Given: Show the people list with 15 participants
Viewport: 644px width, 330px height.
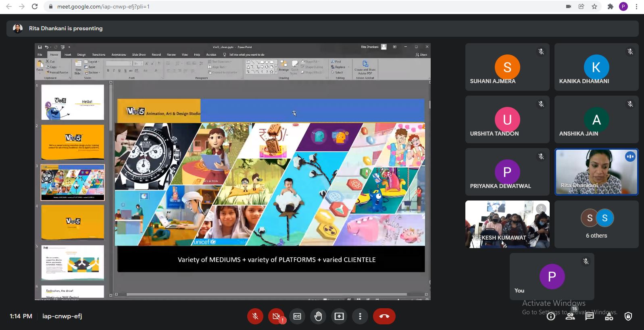Looking at the screenshot, I should (570, 316).
